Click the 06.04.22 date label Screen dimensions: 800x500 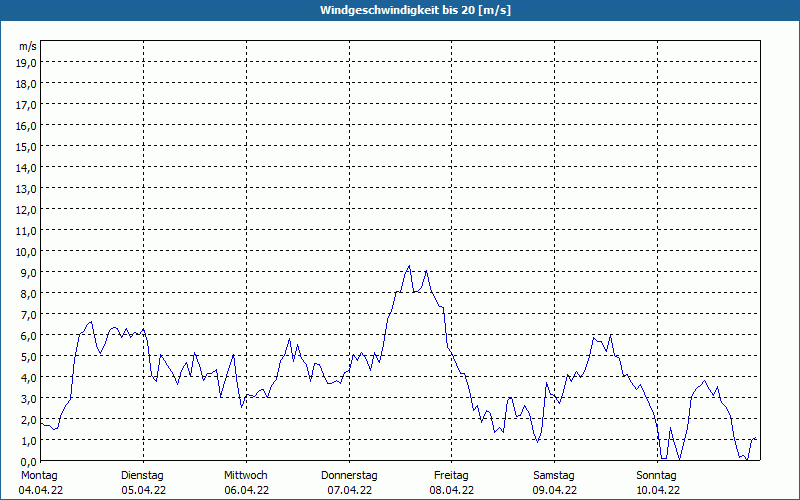click(246, 490)
